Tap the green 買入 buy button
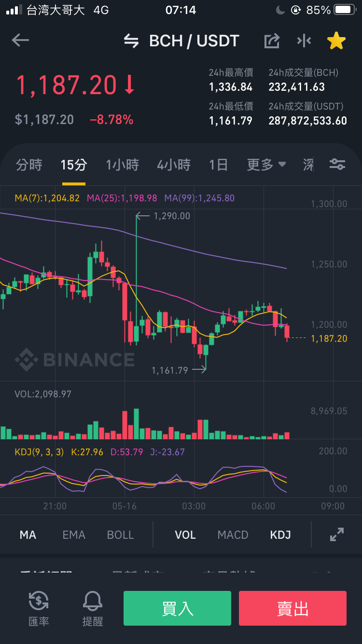Image resolution: width=362 pixels, height=644 pixels. [x=177, y=608]
